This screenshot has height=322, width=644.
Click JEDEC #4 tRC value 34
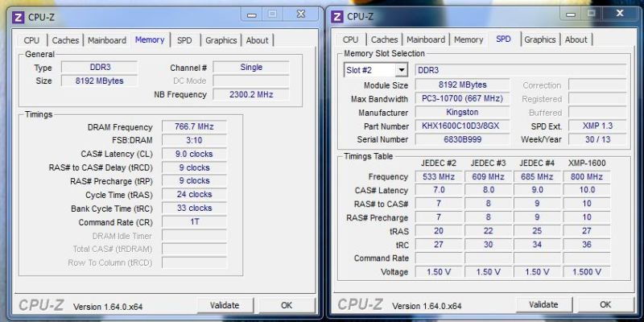[537, 245]
